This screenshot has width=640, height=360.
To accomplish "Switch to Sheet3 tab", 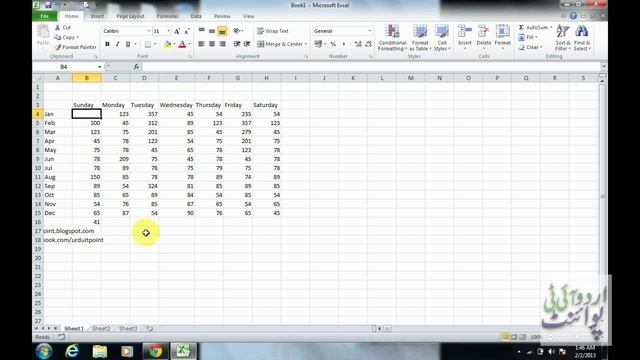I will (128, 329).
